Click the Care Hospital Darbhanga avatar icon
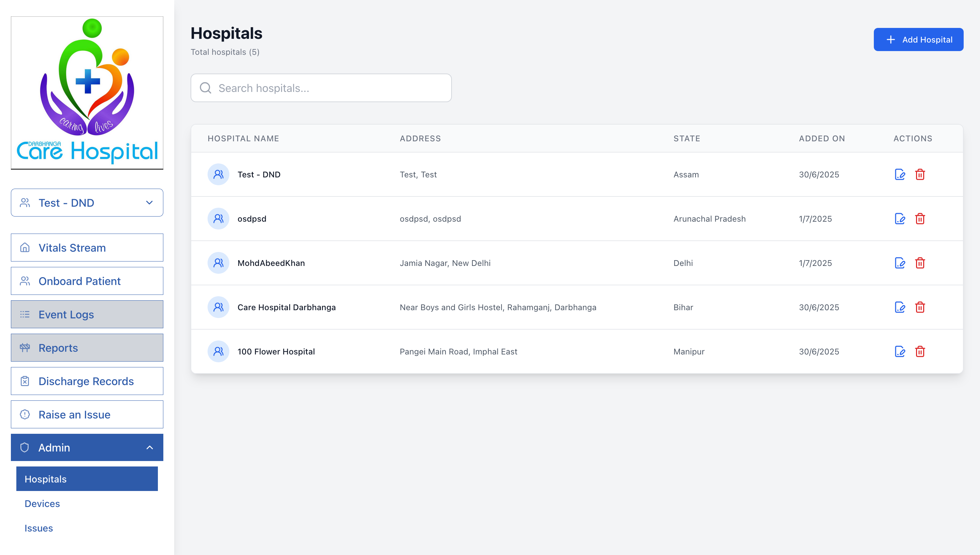980x555 pixels. click(218, 307)
